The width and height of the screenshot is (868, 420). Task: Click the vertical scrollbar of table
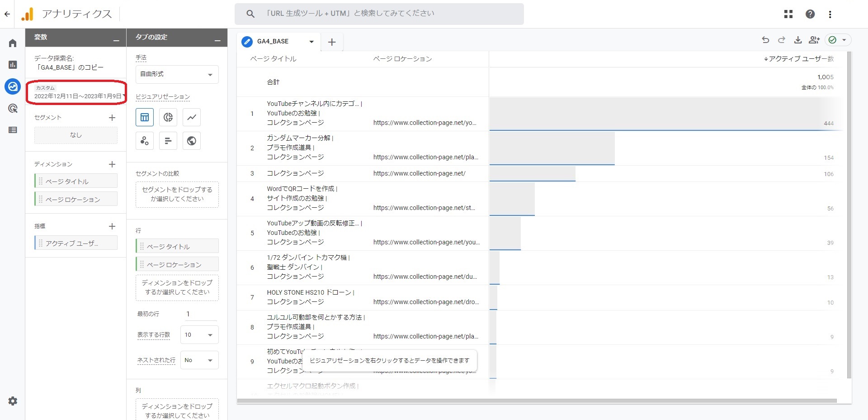(849, 215)
